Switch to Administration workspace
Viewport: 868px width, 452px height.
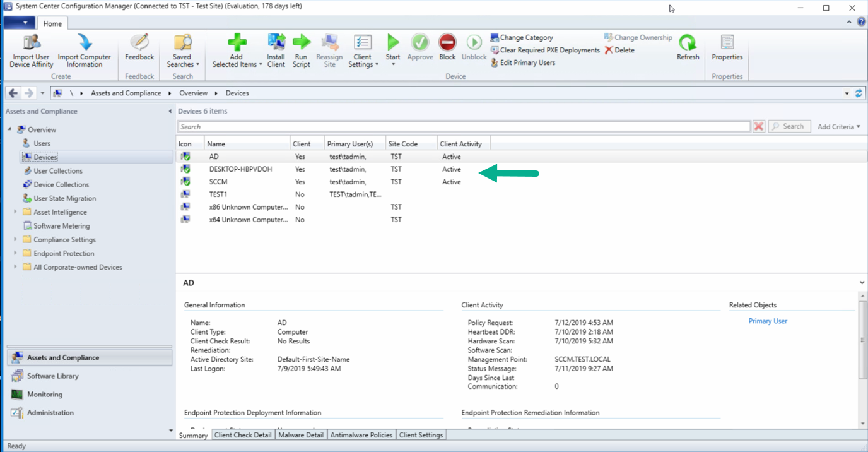[89, 412]
